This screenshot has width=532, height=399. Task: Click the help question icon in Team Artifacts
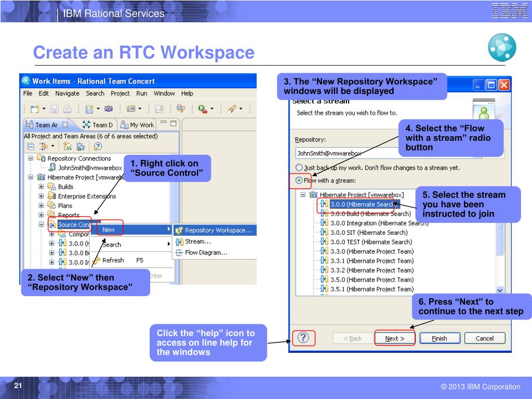point(98,147)
